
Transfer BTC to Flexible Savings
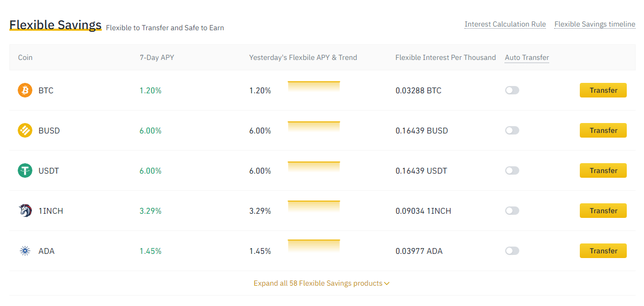point(603,90)
